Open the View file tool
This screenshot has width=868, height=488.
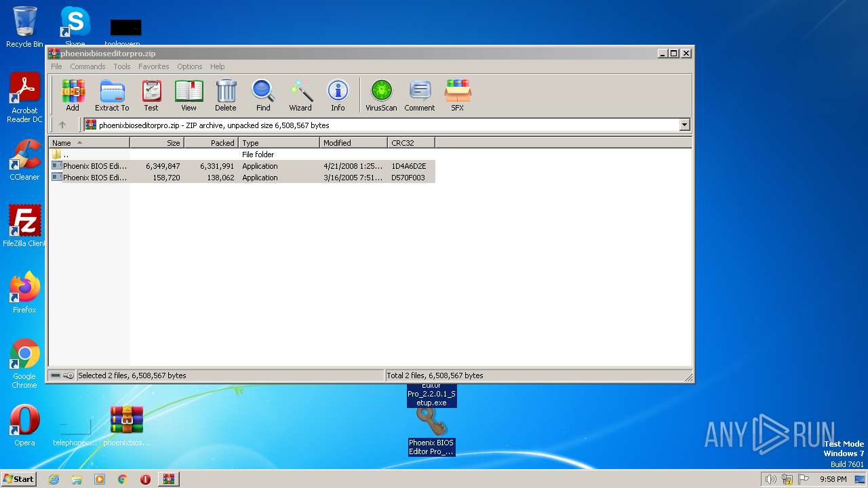point(189,96)
